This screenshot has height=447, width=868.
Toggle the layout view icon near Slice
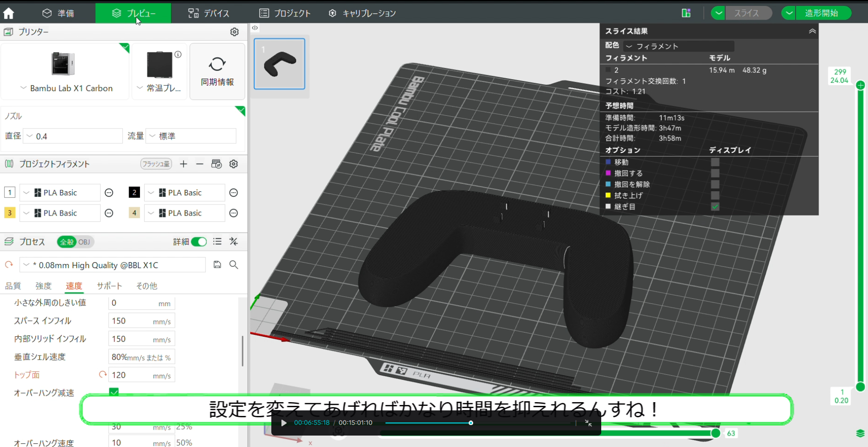(x=686, y=13)
